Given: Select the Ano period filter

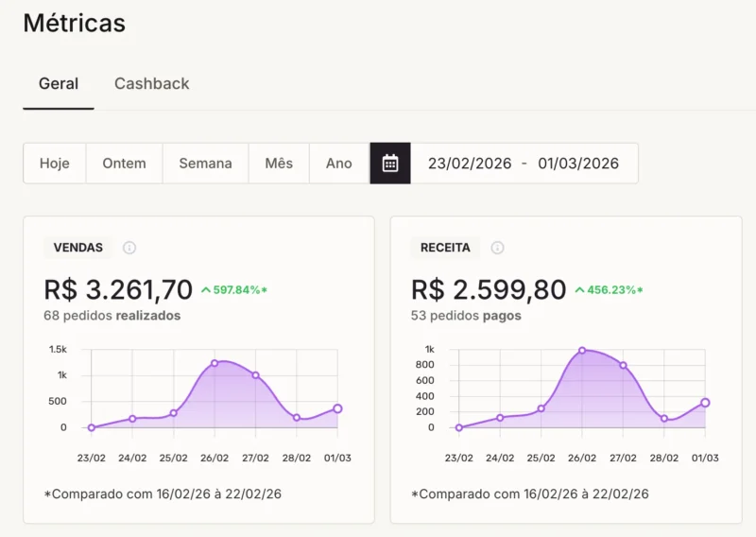Looking at the screenshot, I should pyautogui.click(x=339, y=163).
